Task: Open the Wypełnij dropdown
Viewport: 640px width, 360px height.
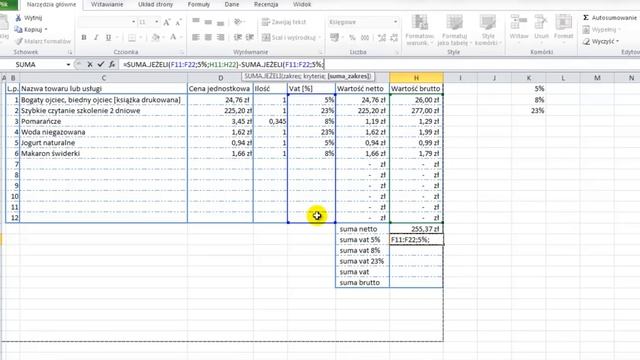Action: pos(601,29)
